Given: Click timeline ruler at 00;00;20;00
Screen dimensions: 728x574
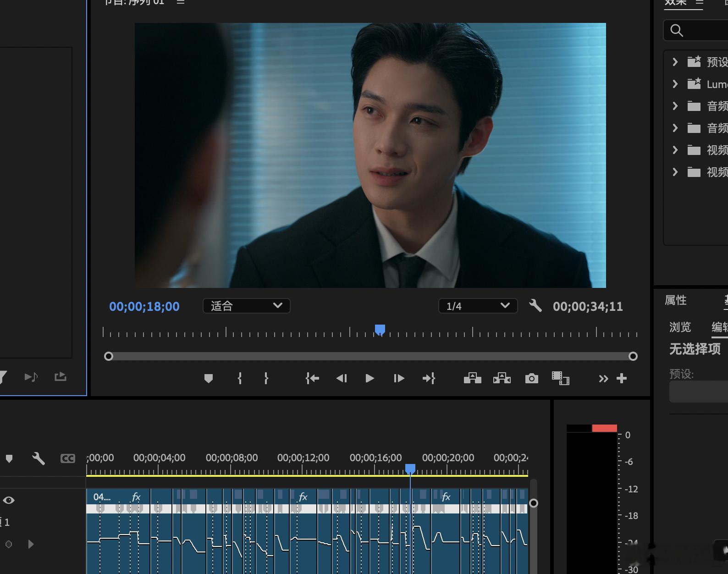Looking at the screenshot, I should [448, 458].
